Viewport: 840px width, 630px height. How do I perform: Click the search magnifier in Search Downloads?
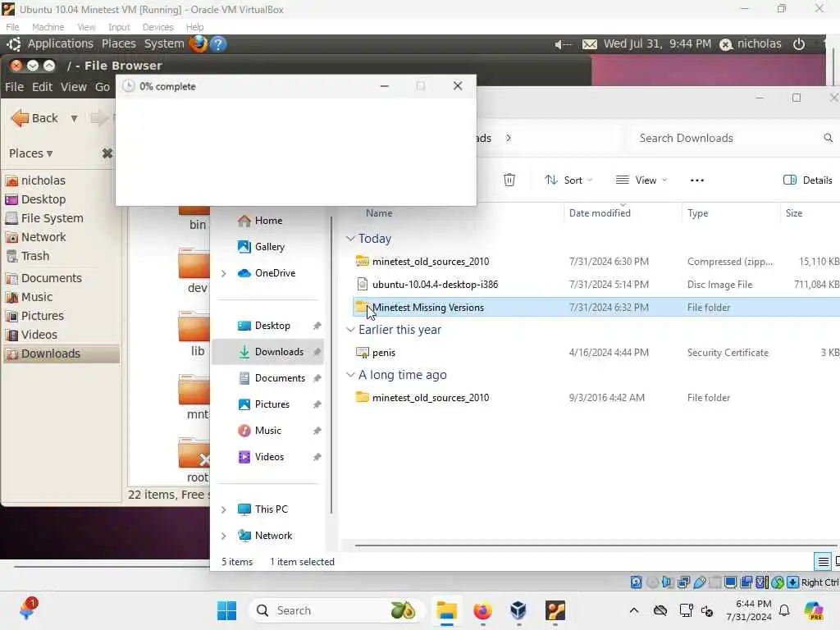(828, 138)
